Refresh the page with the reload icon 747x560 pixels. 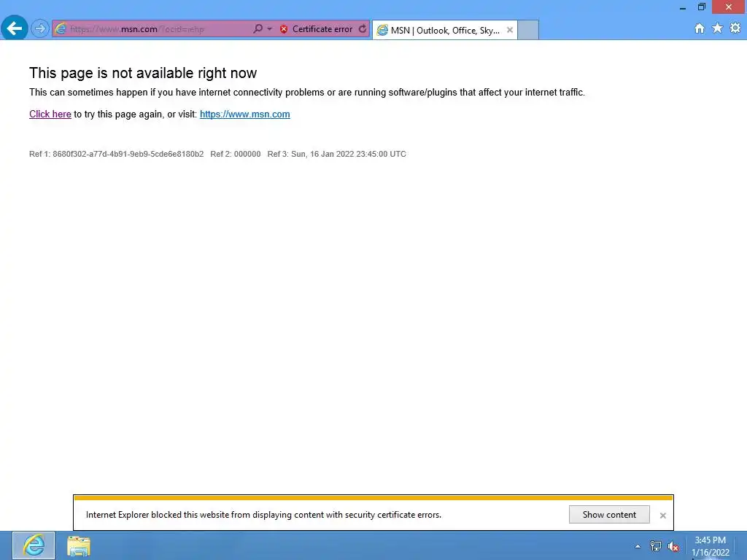pyautogui.click(x=363, y=29)
